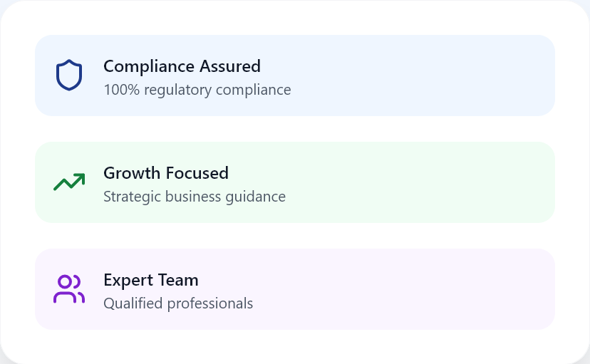The height and width of the screenshot is (364, 590).
Task: Click empty area of the blue Compliance card
Action: [x=421, y=76]
